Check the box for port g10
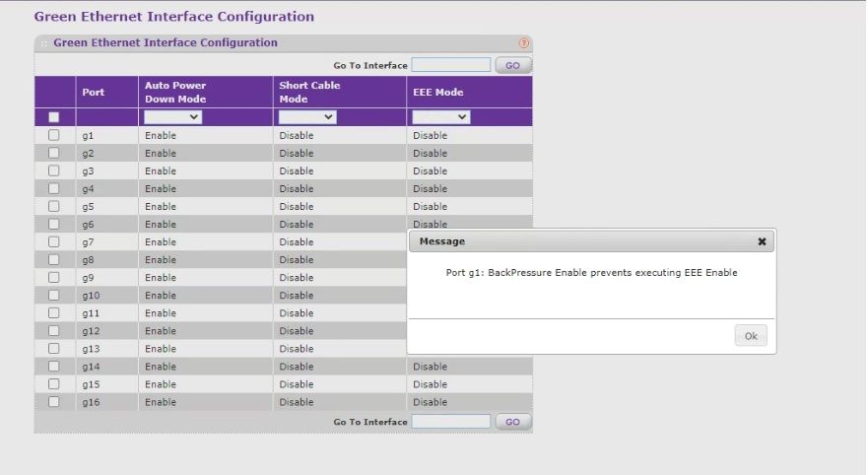 click(54, 295)
